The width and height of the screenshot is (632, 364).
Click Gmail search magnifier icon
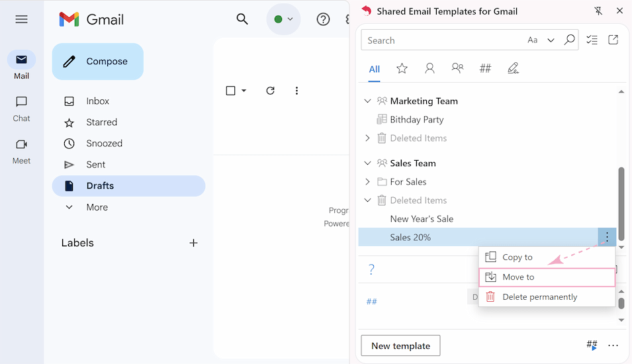click(x=242, y=19)
